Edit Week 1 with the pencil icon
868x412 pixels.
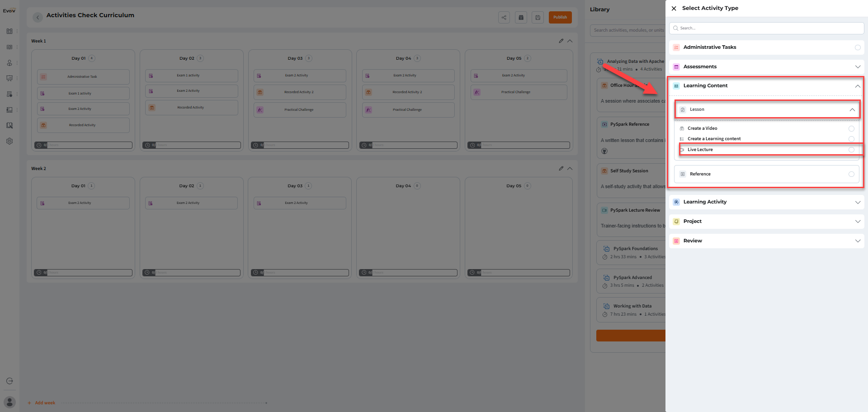(561, 41)
